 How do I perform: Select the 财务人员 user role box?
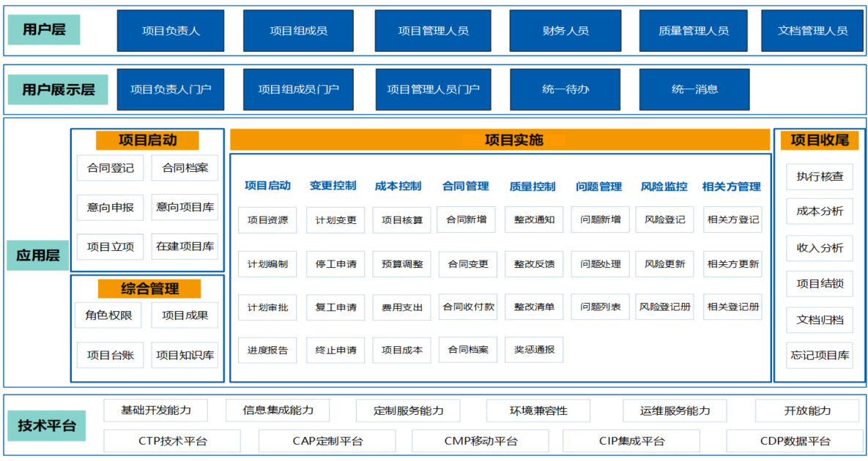tap(565, 31)
